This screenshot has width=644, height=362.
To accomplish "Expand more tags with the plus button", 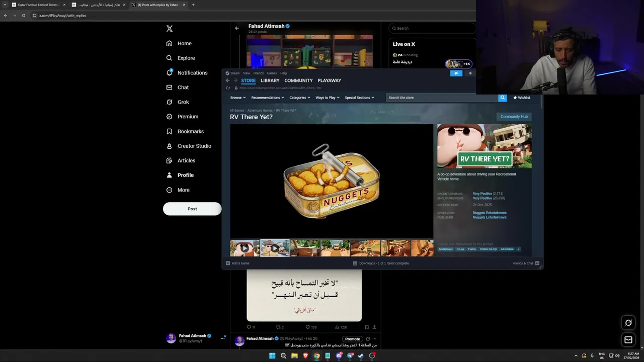I will [x=518, y=249].
